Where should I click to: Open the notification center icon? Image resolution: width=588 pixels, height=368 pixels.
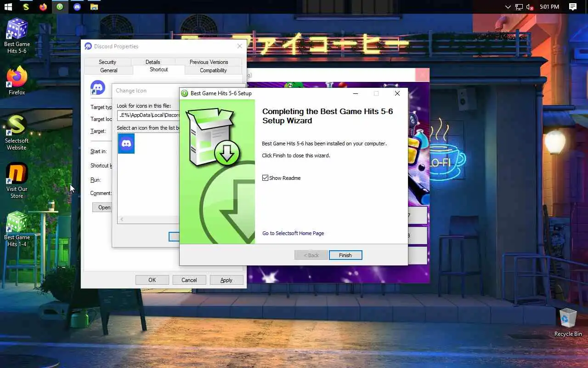pos(573,7)
